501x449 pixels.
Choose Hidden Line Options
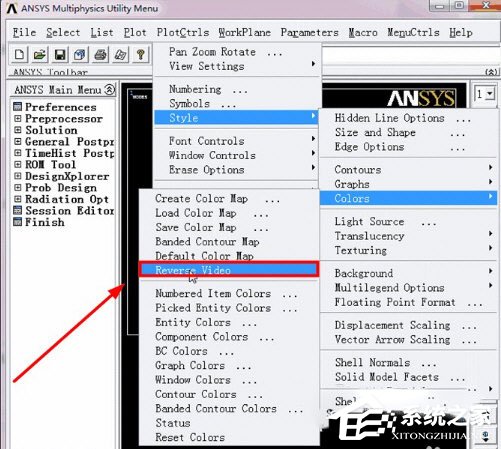[408, 118]
